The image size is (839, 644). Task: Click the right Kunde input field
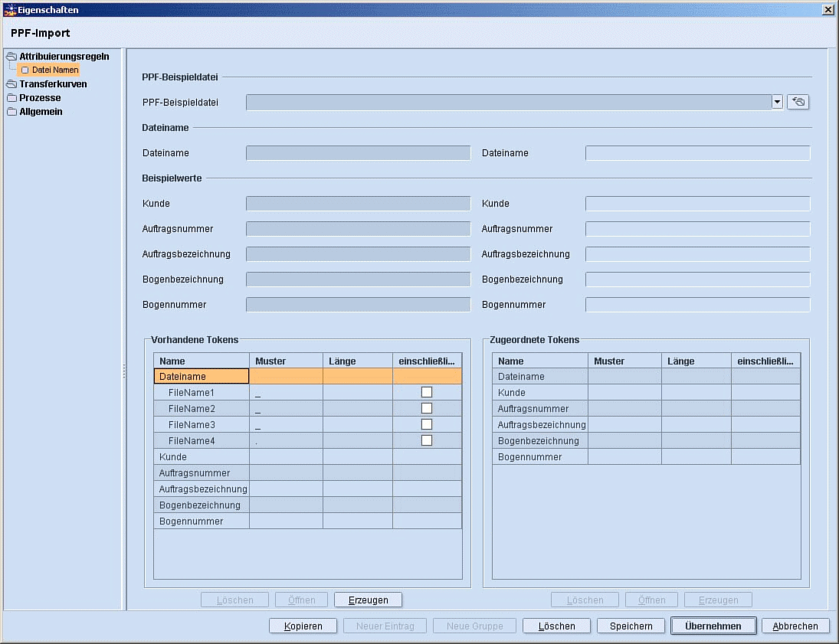tap(698, 203)
